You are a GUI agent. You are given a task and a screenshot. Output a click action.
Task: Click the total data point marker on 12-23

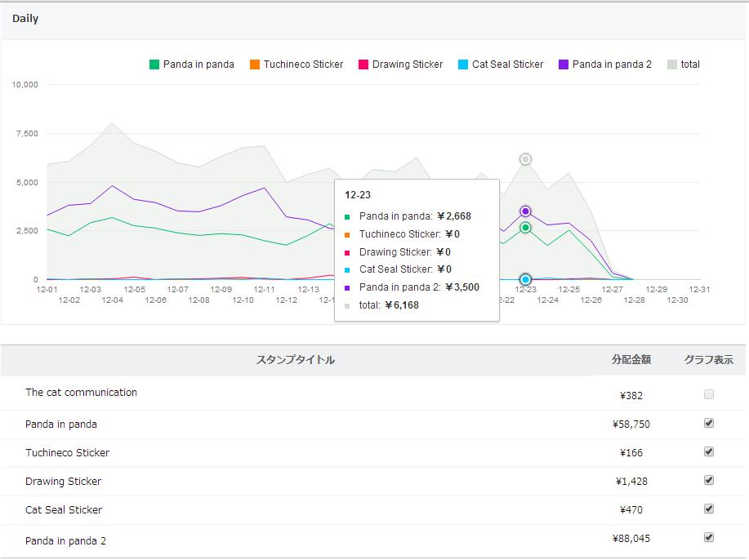point(526,159)
